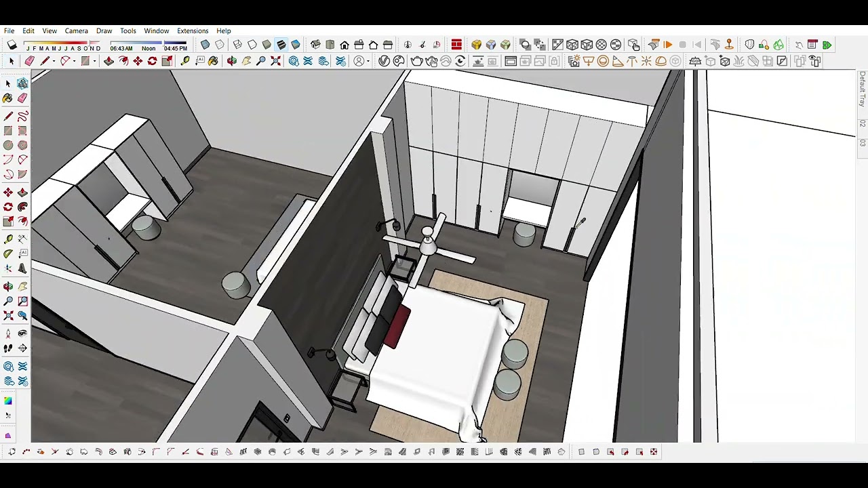Open the Window menu
The height and width of the screenshot is (488, 868).
pos(156,30)
